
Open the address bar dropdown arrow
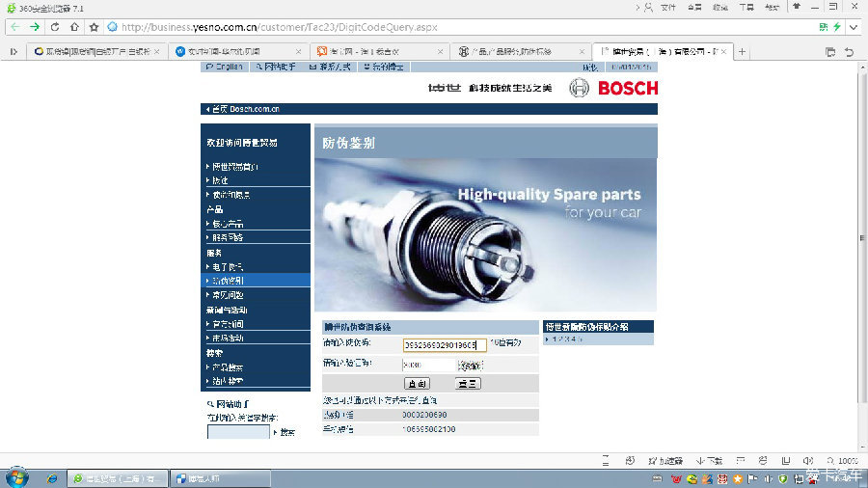(x=854, y=27)
